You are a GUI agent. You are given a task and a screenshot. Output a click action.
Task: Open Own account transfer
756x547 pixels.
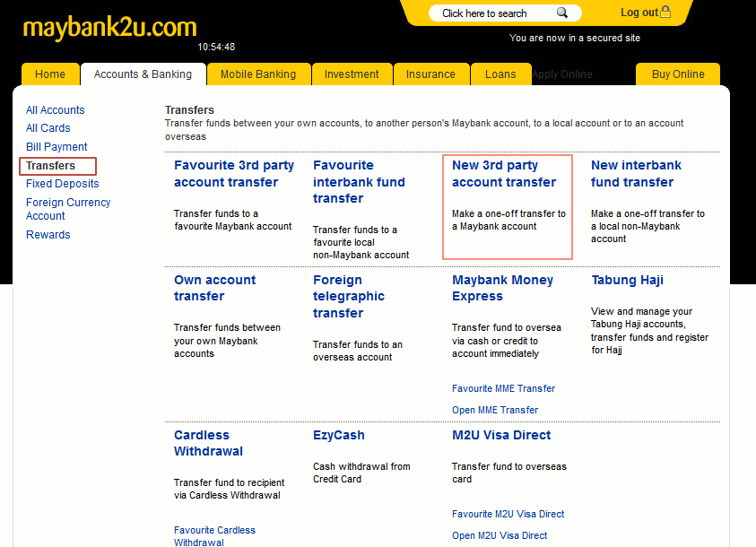[x=214, y=288]
